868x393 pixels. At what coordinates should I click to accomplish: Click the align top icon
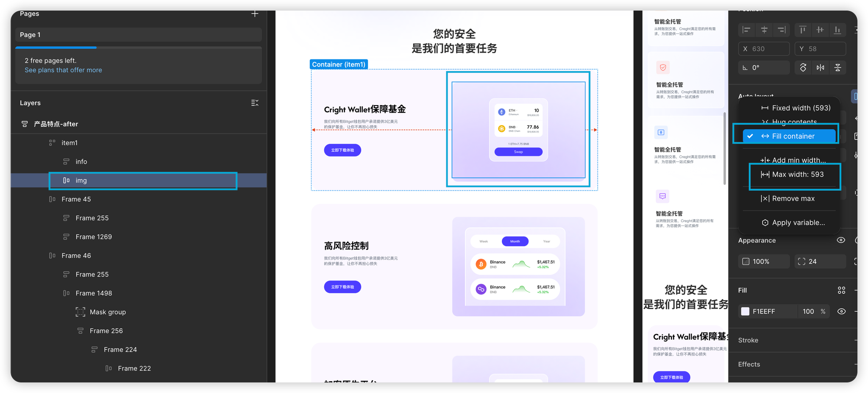click(x=803, y=30)
